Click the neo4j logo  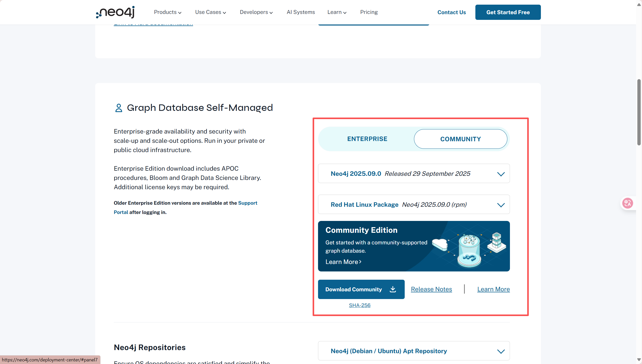pyautogui.click(x=115, y=12)
